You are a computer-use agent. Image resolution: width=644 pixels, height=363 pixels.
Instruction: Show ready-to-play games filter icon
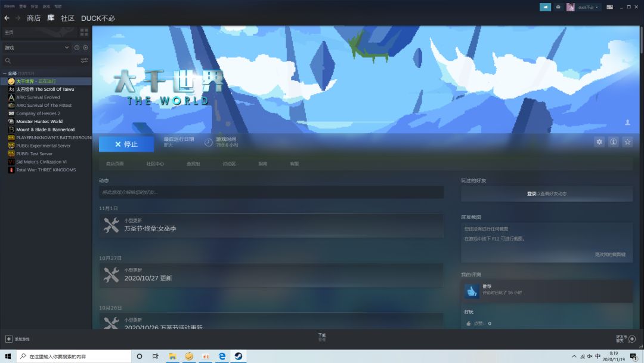[x=85, y=48]
